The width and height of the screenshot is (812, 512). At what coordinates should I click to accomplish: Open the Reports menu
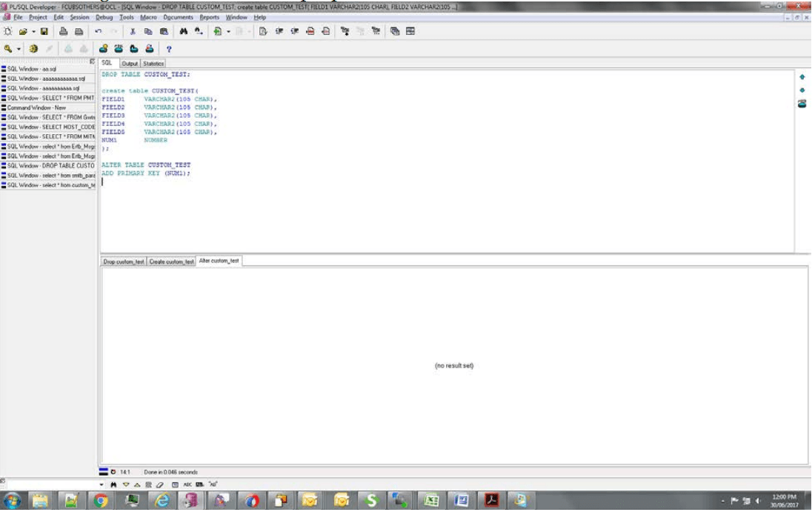point(210,17)
